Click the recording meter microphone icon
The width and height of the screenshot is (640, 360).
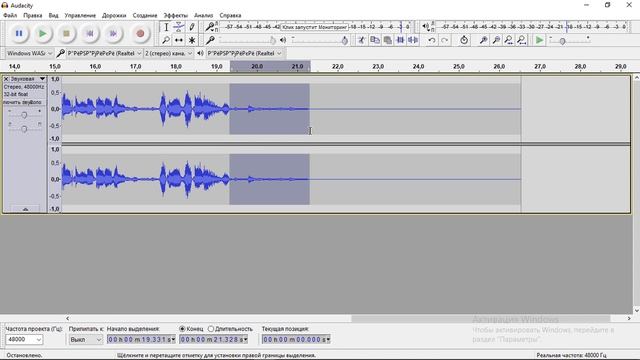[x=210, y=27]
